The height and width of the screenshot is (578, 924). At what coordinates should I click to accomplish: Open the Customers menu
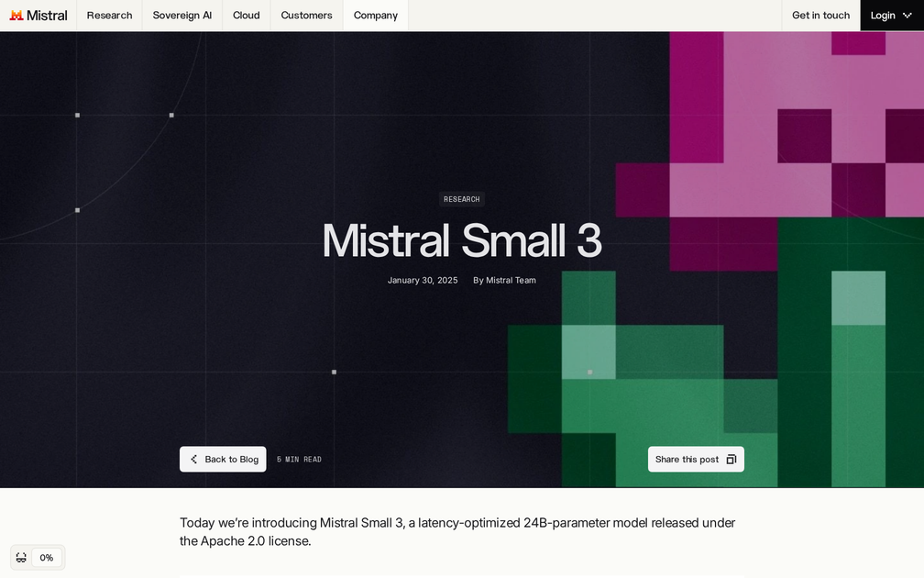[306, 16]
